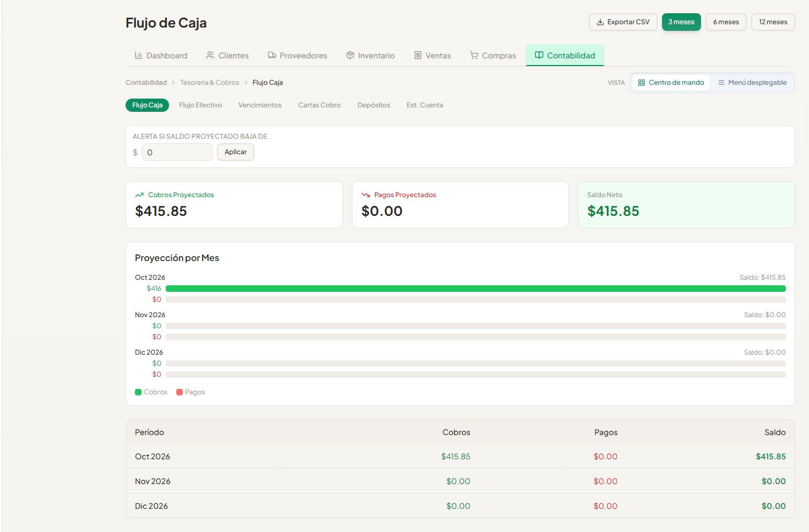809x532 pixels.
Task: Click the download icon in Exportar CSV
Action: coord(600,22)
